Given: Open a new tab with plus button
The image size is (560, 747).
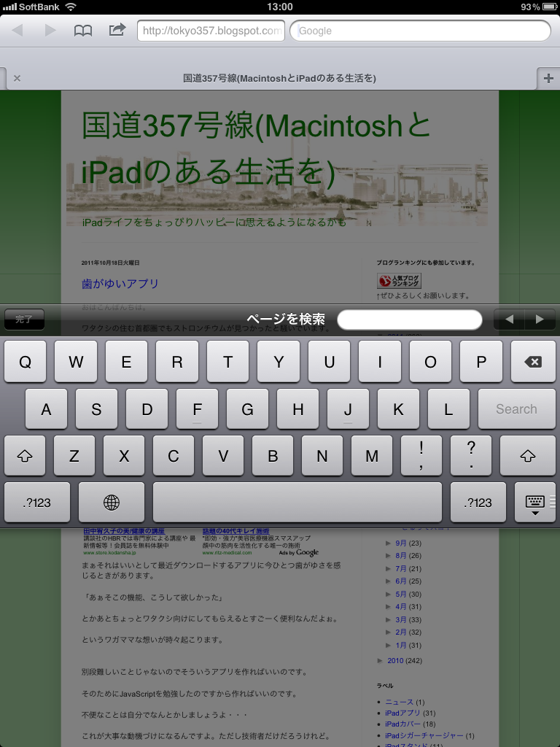Looking at the screenshot, I should pos(548,78).
